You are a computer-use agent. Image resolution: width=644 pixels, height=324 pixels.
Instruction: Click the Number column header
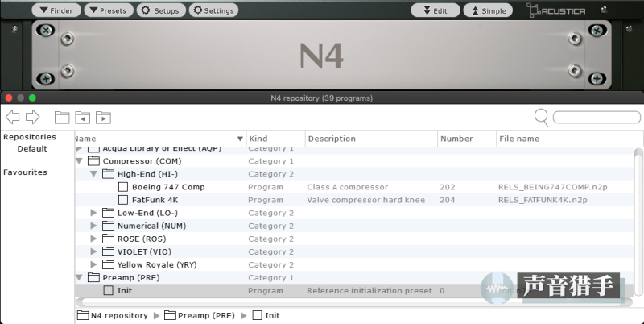(x=467, y=139)
